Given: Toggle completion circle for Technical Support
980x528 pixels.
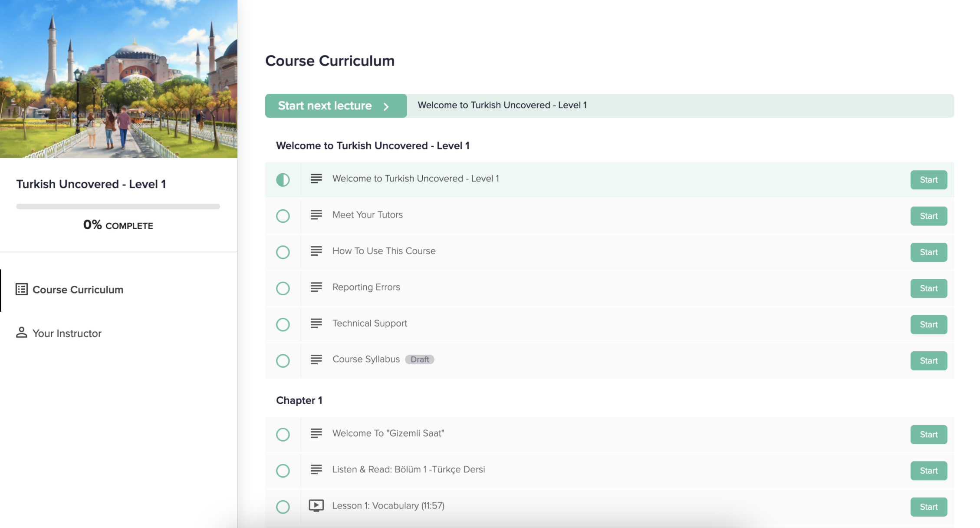Looking at the screenshot, I should 283,324.
